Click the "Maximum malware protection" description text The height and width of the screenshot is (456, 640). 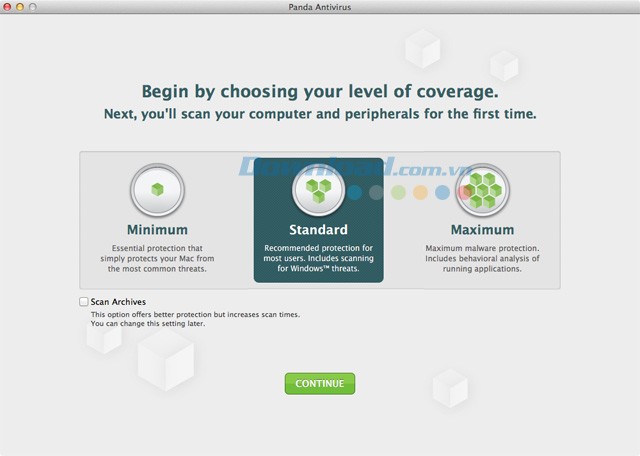(x=482, y=258)
